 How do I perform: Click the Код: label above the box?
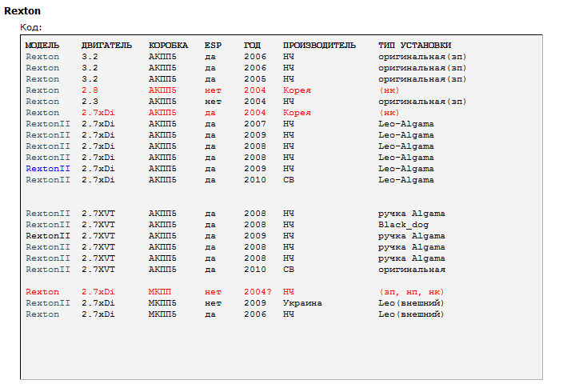point(30,27)
